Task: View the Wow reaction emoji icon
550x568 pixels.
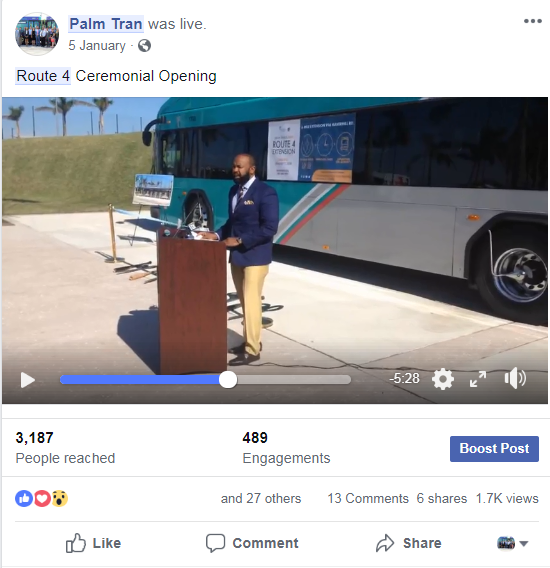Action: point(59,498)
